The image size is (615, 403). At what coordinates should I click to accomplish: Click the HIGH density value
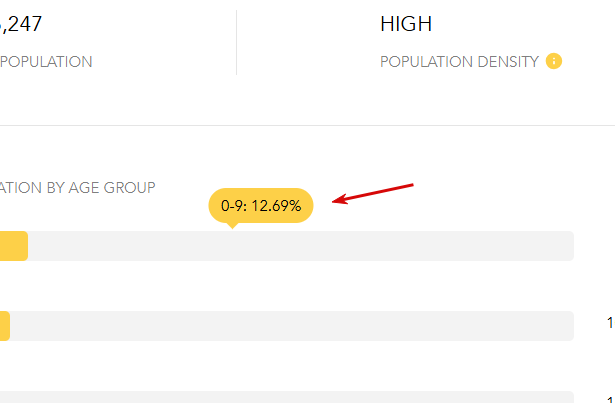(406, 24)
